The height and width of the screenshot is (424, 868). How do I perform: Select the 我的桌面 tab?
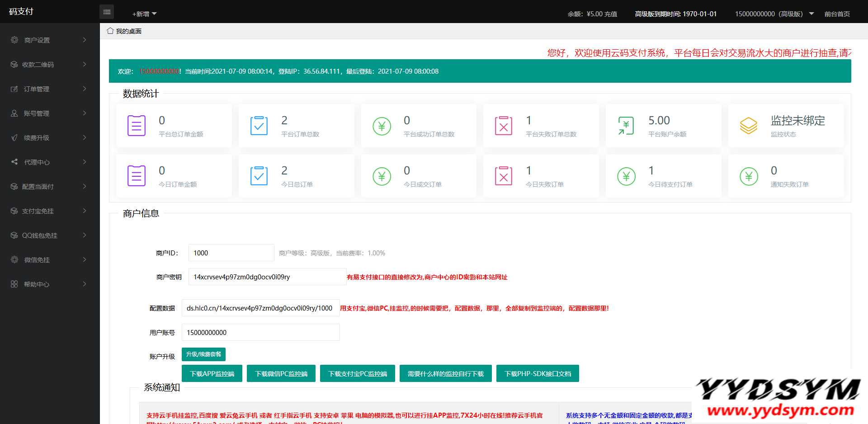click(128, 31)
